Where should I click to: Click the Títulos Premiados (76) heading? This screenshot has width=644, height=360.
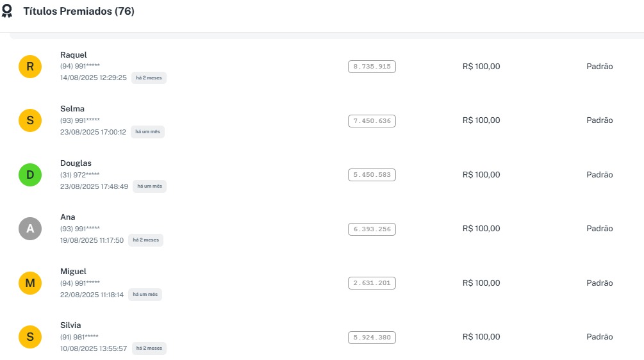[79, 12]
